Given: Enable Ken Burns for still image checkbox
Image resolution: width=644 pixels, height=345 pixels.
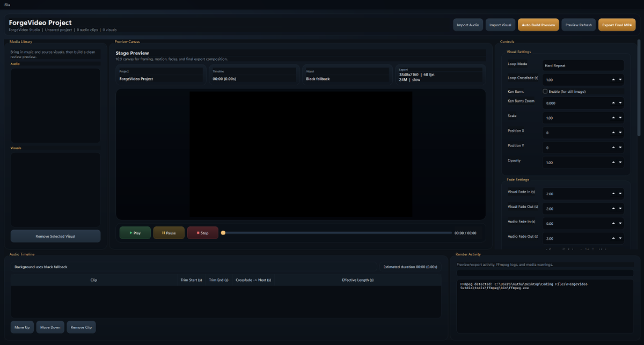Looking at the screenshot, I should point(545,92).
